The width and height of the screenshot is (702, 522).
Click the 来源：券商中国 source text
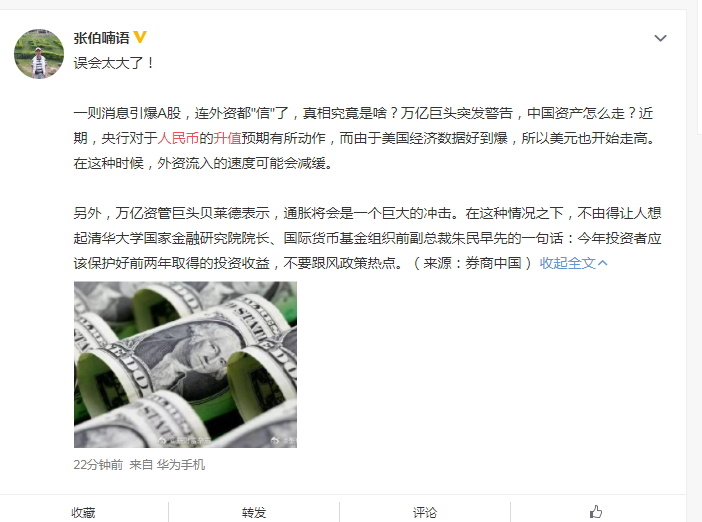click(472, 263)
